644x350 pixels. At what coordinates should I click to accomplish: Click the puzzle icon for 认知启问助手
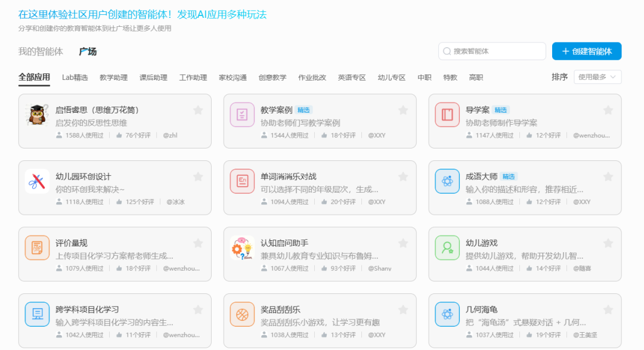(x=242, y=247)
